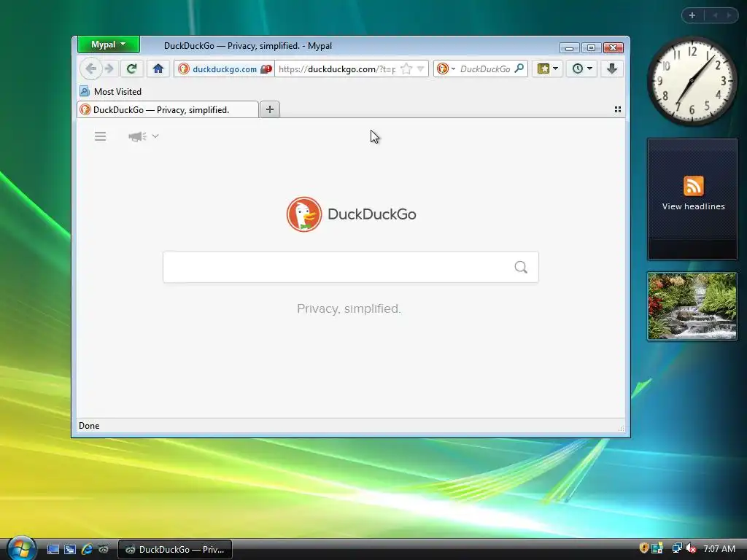
Task: Click the sidebar previous page arrow
Action: coord(715,15)
